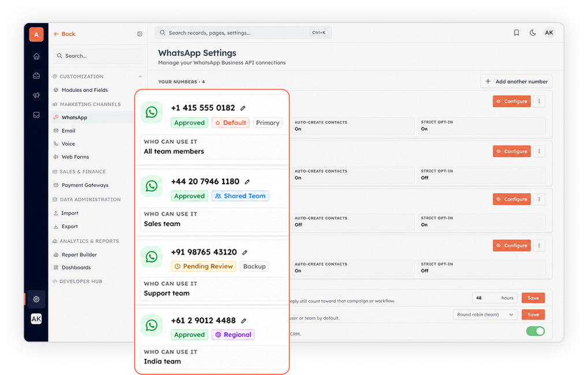Configure the first number
This screenshot has width=588, height=375.
[x=512, y=102]
